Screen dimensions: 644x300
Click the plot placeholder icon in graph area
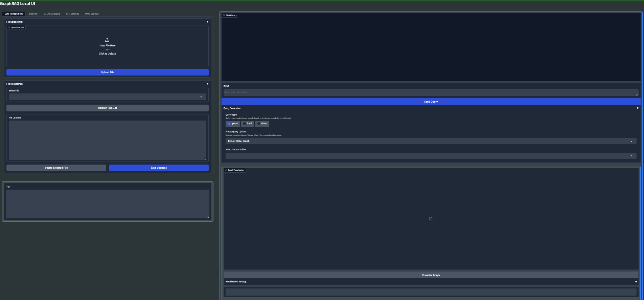(x=431, y=219)
